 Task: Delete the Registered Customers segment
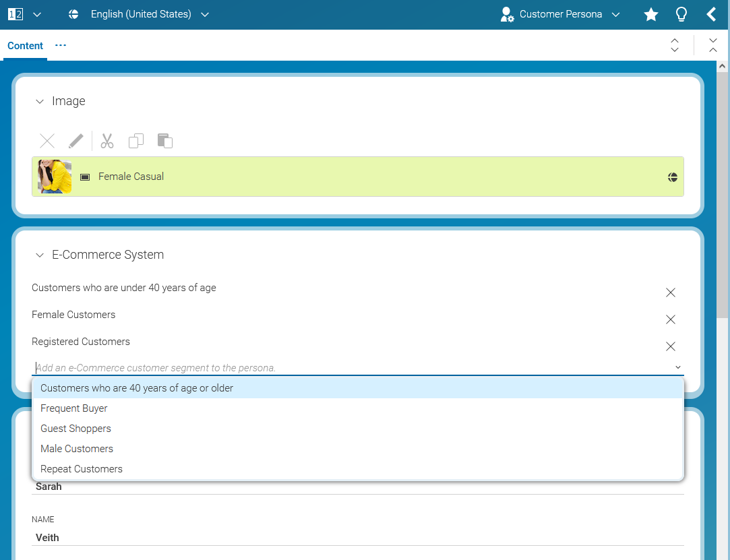coord(671,346)
